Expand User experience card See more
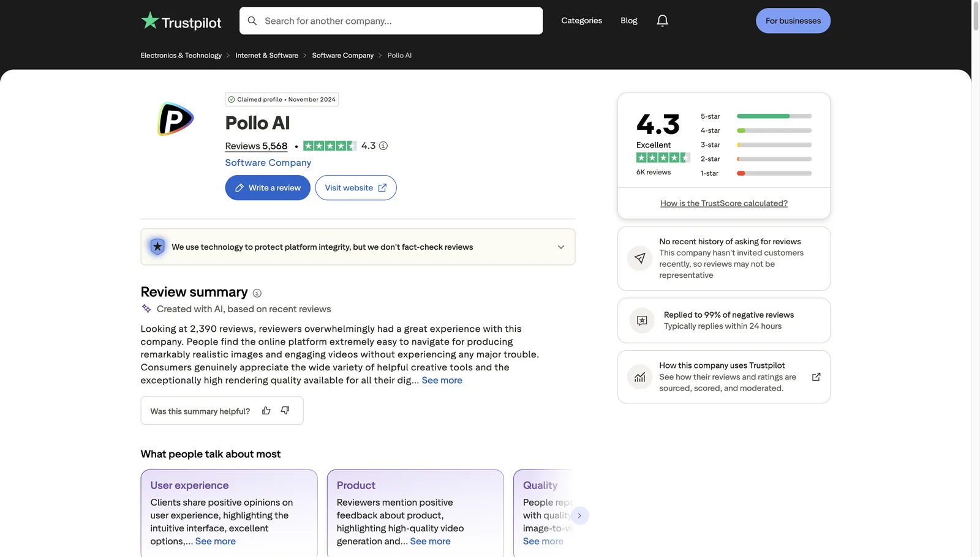Viewport: 980px width, 557px height. tap(215, 541)
